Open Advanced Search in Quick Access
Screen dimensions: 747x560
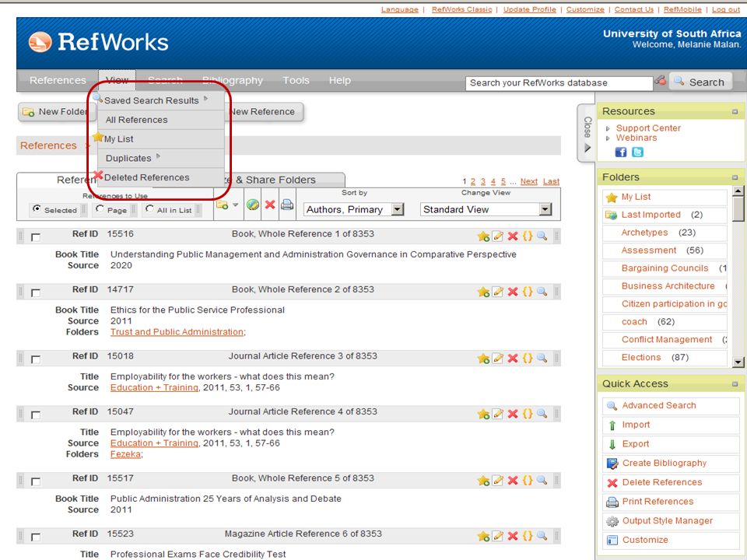659,406
